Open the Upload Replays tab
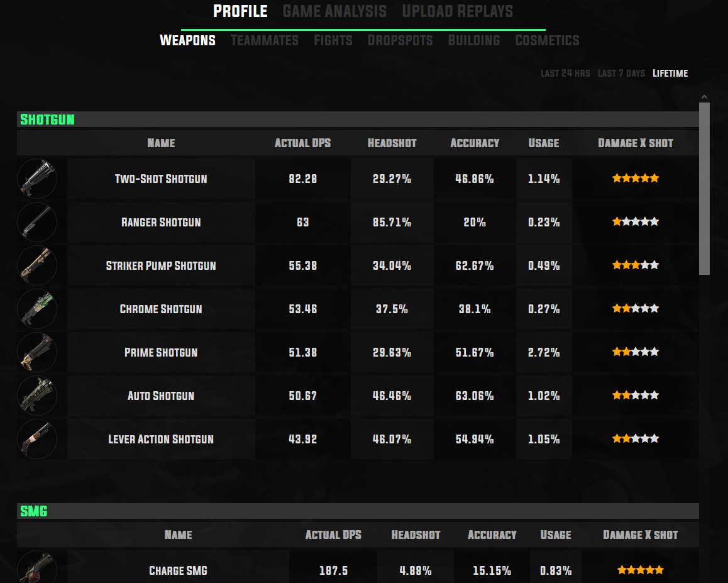Screen dimensions: 728x583 (x=457, y=11)
